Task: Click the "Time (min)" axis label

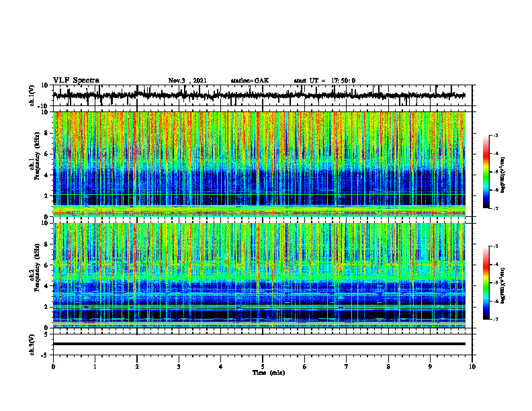Action: (269, 373)
